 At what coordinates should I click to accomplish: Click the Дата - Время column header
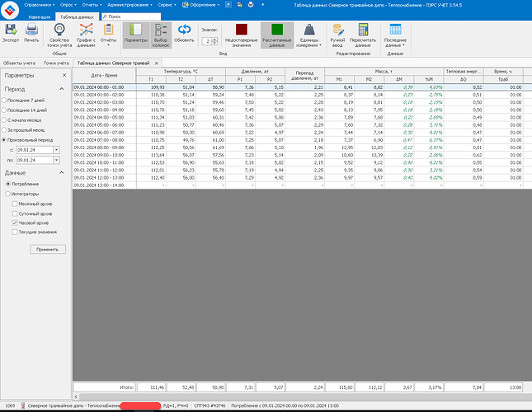point(104,76)
